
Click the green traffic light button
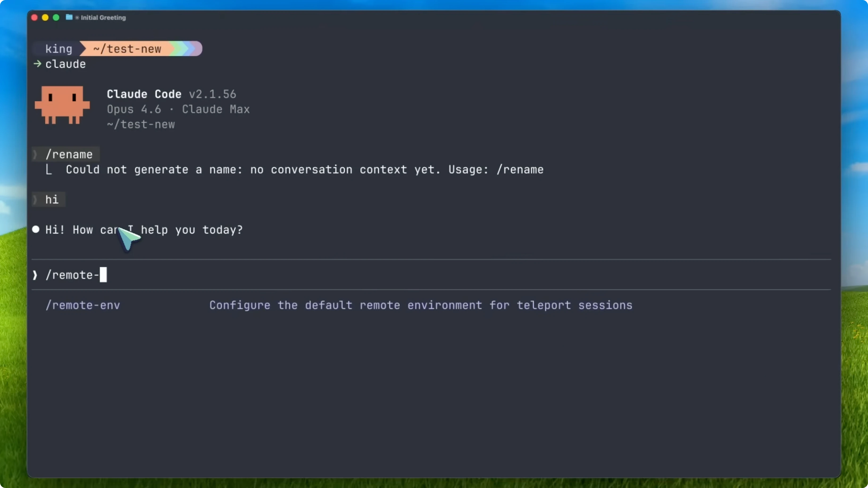56,17
